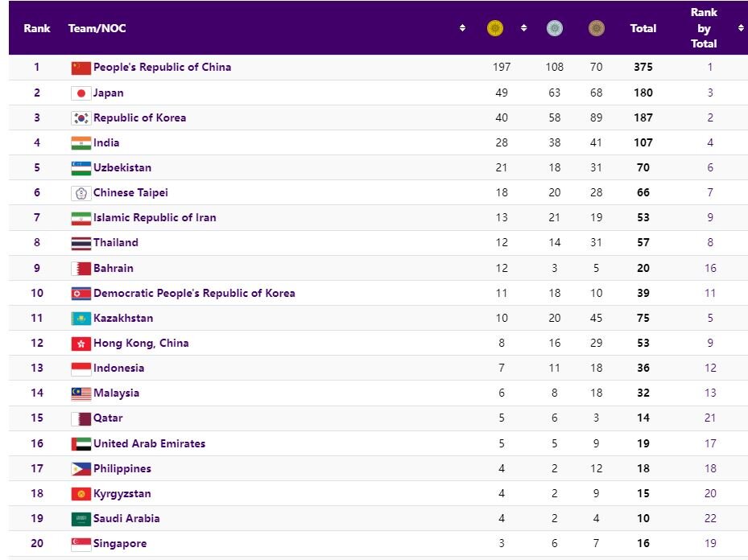Open the India team link

(106, 142)
